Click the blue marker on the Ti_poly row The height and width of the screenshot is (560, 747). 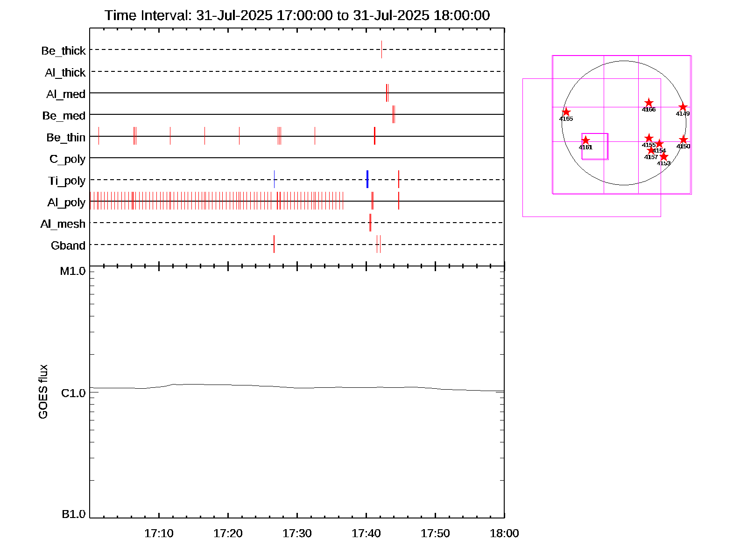click(367, 180)
